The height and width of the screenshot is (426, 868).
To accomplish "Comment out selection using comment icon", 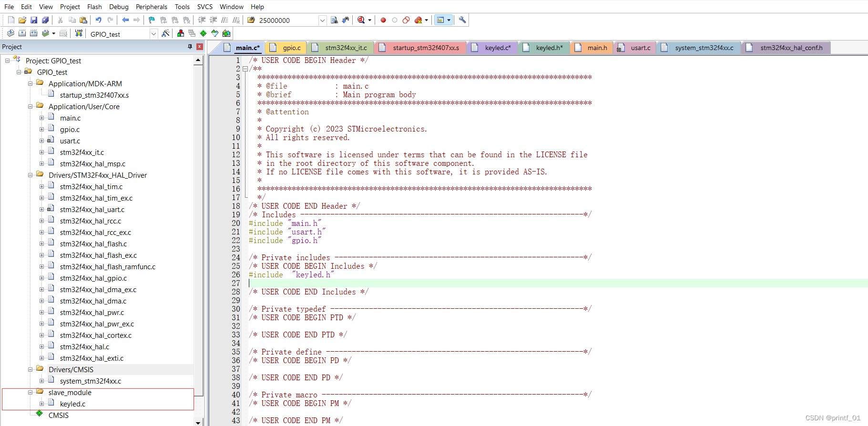I will click(225, 20).
